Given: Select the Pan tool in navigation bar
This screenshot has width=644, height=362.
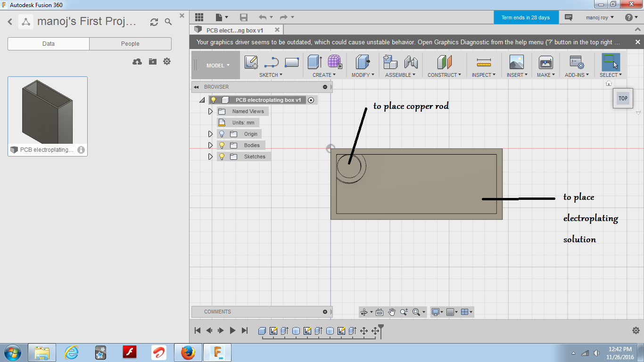Looking at the screenshot, I should (x=392, y=312).
